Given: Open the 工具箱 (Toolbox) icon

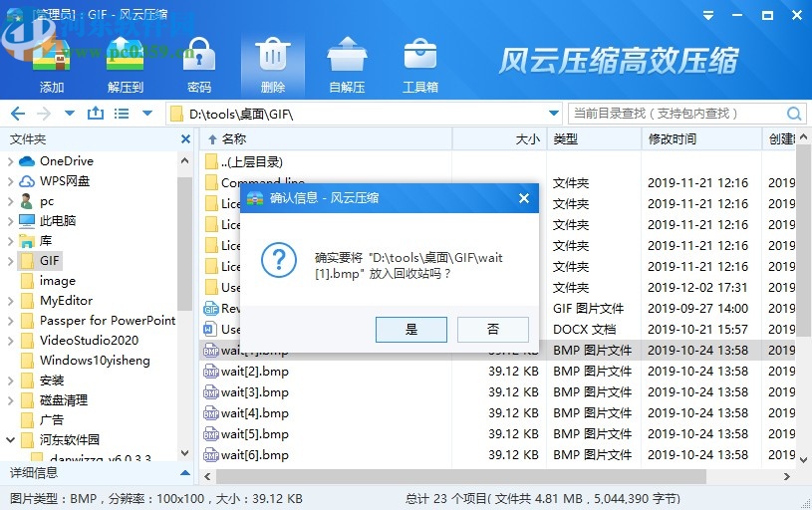Looking at the screenshot, I should (x=420, y=65).
